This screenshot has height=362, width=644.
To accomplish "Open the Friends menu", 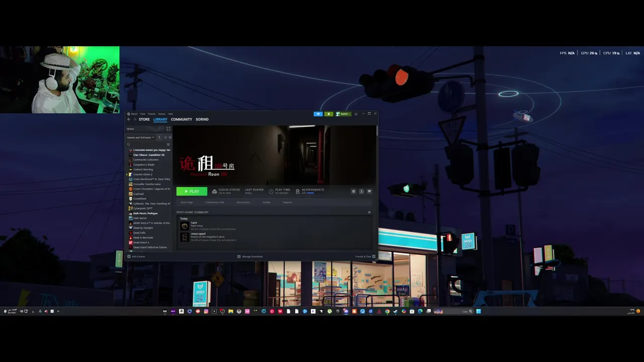I will point(151,114).
